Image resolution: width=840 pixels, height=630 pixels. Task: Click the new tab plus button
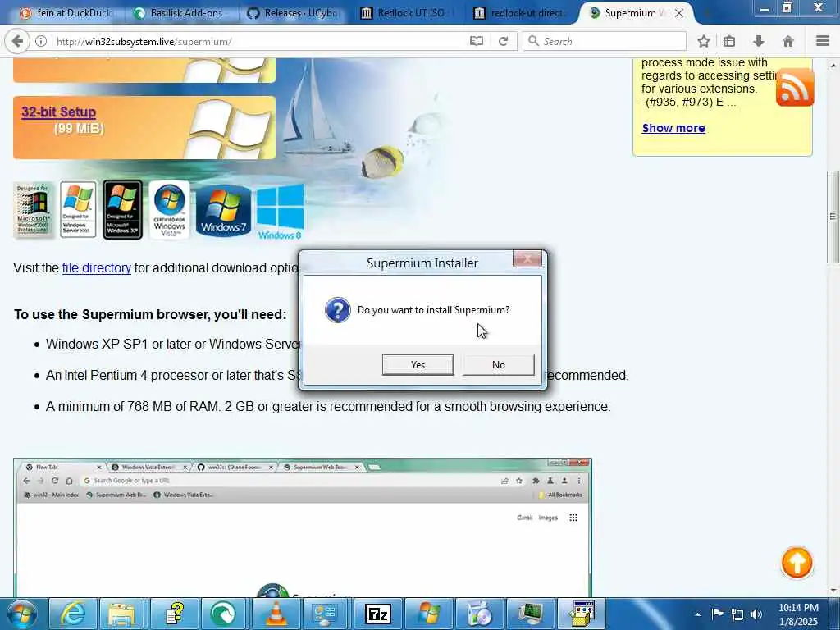click(x=706, y=13)
